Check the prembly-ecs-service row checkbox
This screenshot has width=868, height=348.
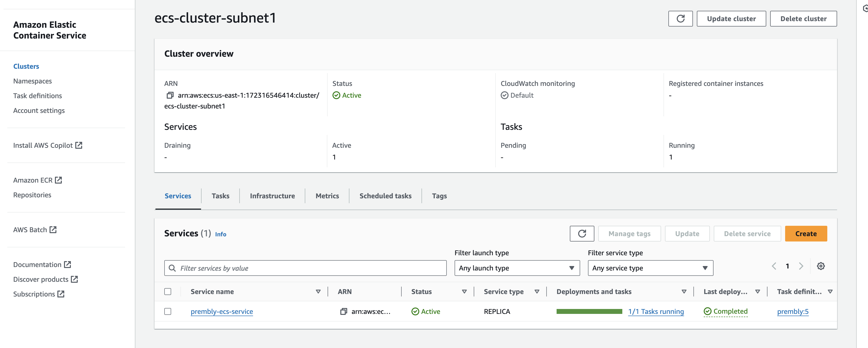pos(168,312)
